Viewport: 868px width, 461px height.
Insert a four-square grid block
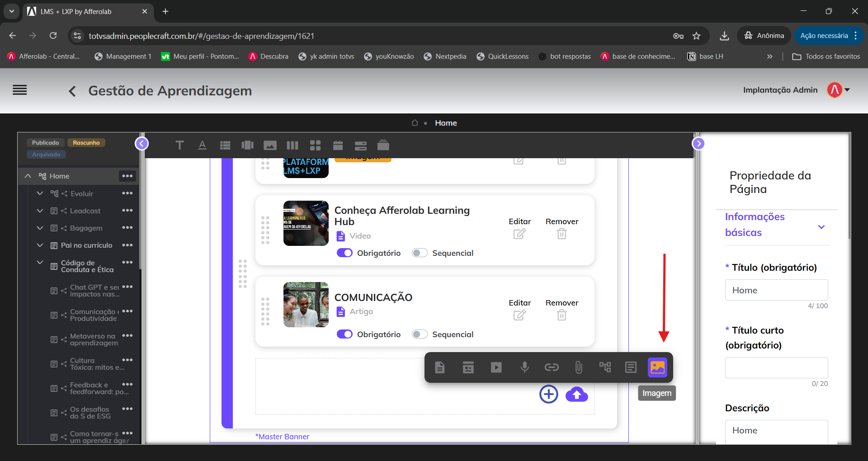click(x=315, y=145)
